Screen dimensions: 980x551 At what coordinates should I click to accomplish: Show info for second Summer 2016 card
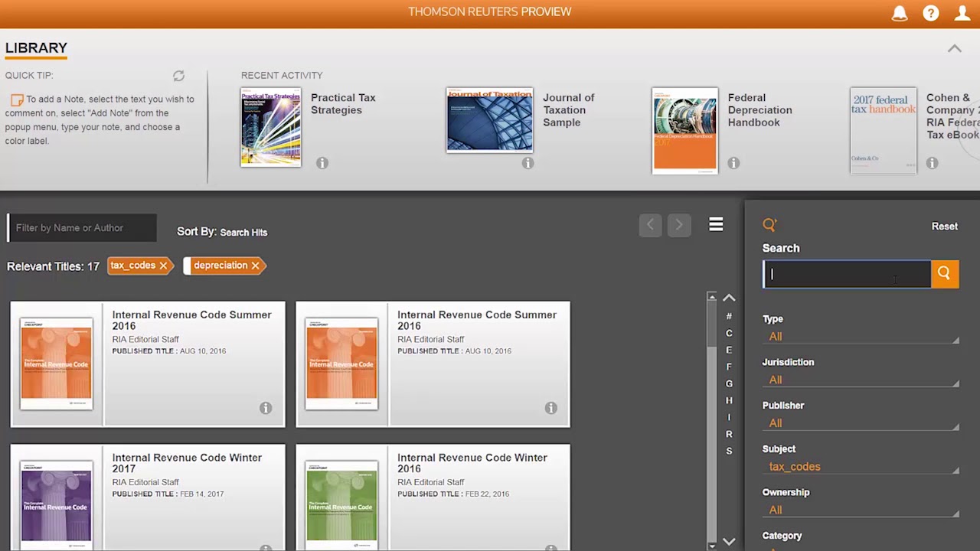(550, 408)
